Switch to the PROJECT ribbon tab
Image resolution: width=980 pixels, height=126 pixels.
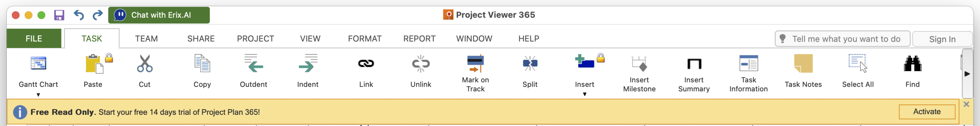[255, 39]
